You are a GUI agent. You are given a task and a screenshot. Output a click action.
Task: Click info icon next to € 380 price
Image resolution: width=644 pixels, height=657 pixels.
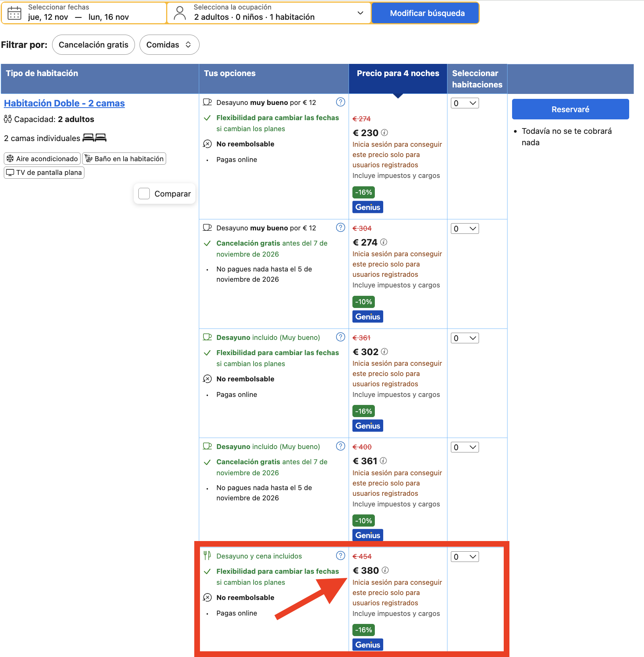(385, 570)
